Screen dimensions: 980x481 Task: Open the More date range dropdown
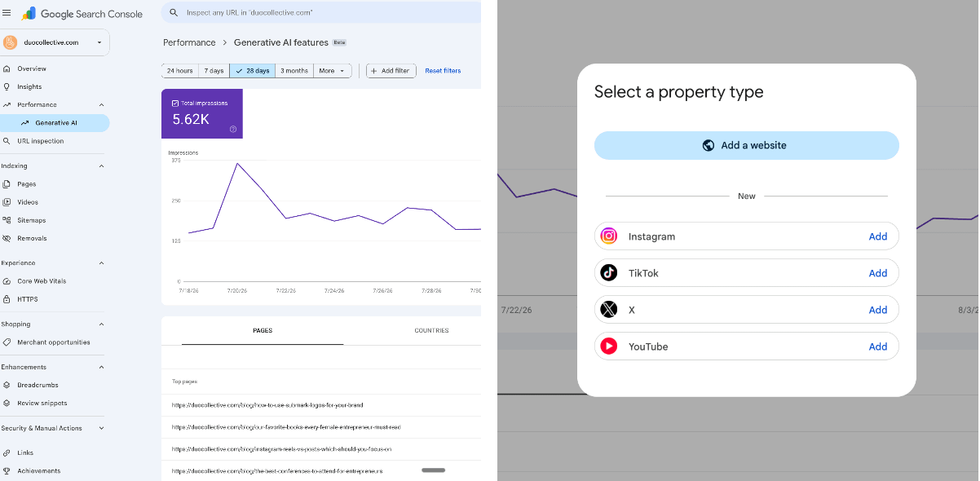pos(333,71)
